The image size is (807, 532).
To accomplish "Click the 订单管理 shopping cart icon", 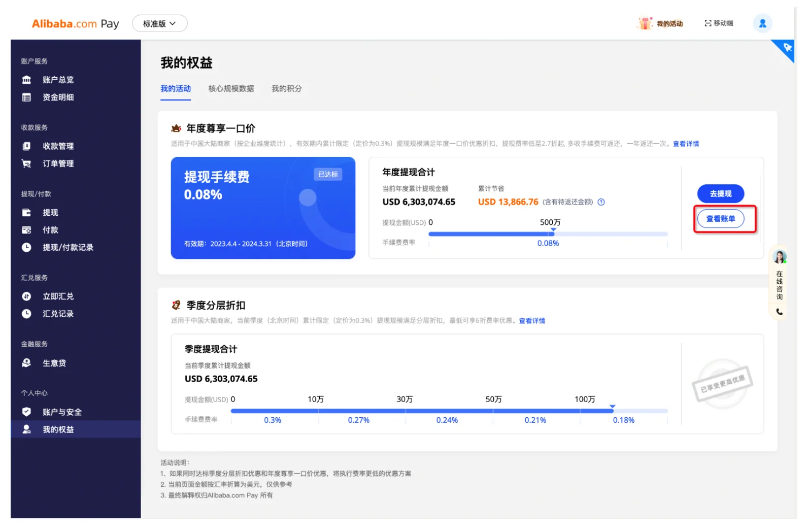I will (x=27, y=163).
